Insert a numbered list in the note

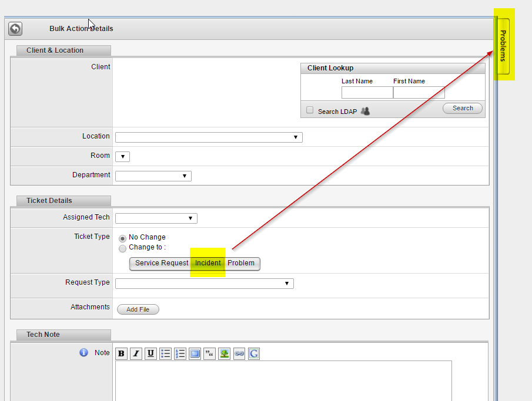point(180,353)
